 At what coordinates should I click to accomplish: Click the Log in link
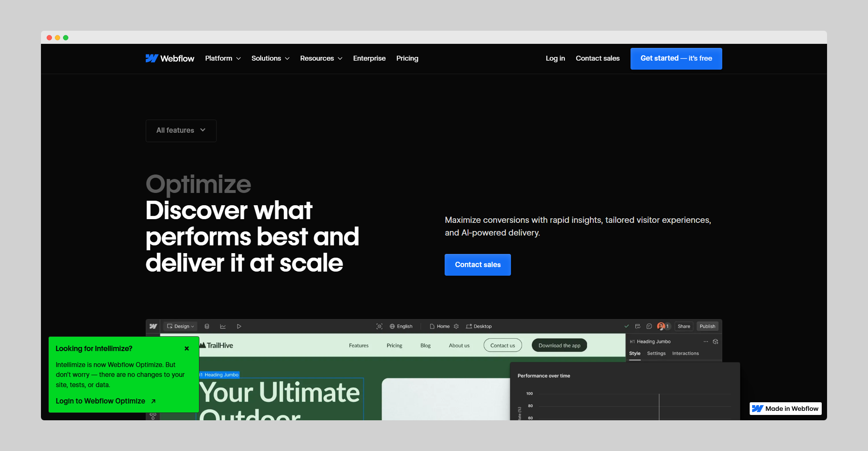pyautogui.click(x=555, y=59)
